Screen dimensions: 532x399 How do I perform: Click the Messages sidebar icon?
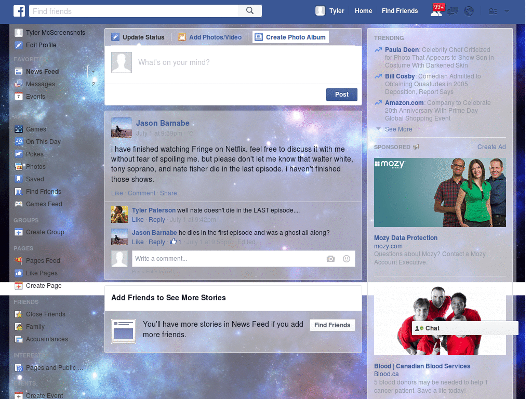[19, 84]
